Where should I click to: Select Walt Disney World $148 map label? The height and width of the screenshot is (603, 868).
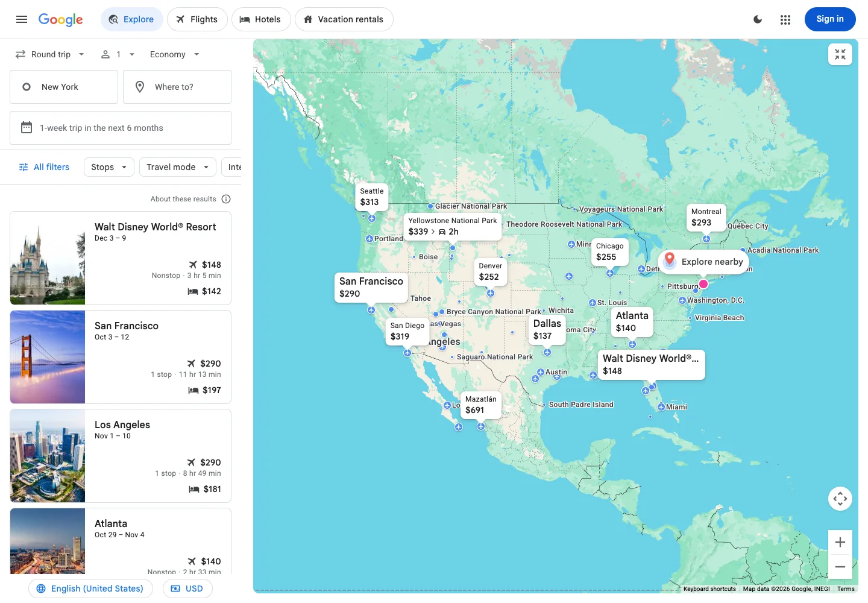(651, 364)
